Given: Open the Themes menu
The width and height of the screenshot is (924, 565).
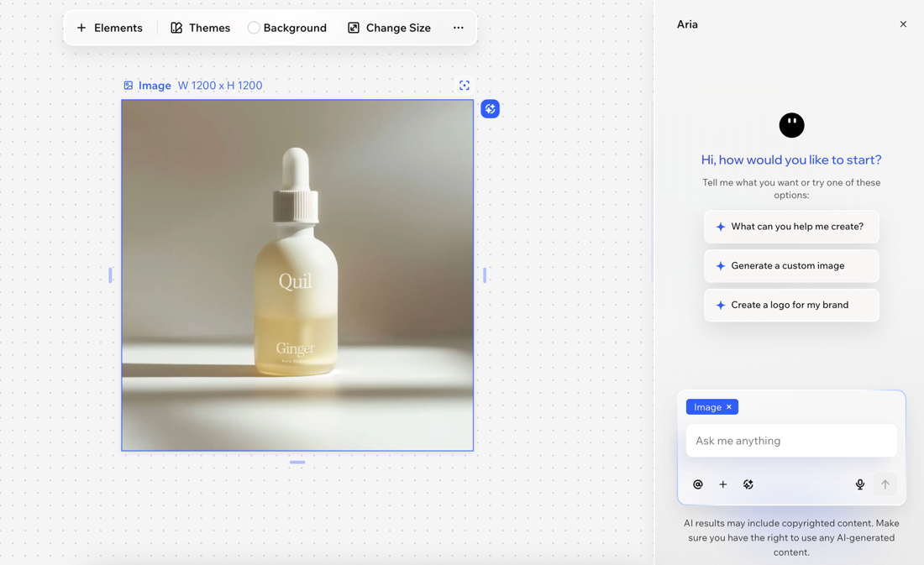Looking at the screenshot, I should click(200, 28).
